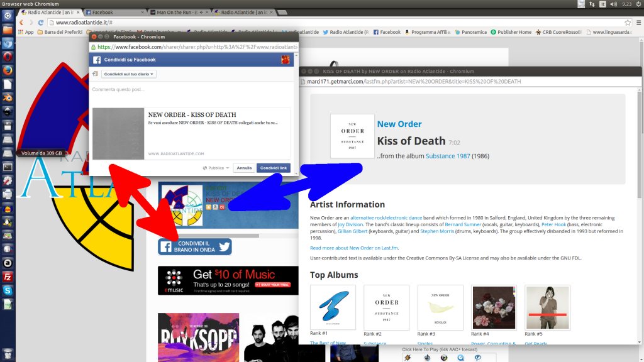Image resolution: width=644 pixels, height=362 pixels.
Task: Click the Facebook icon on the share banner
Action: click(x=166, y=247)
